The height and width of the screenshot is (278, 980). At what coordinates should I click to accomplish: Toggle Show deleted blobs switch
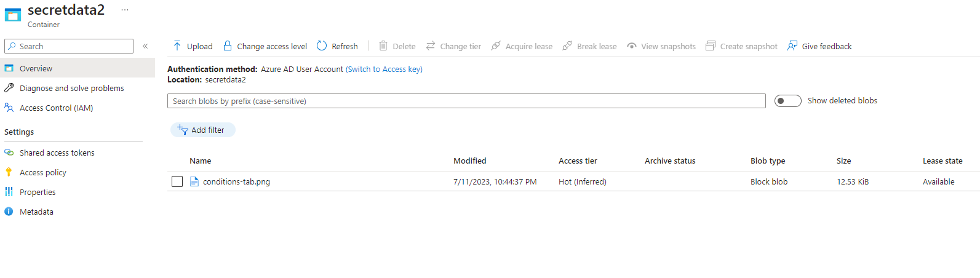click(787, 101)
